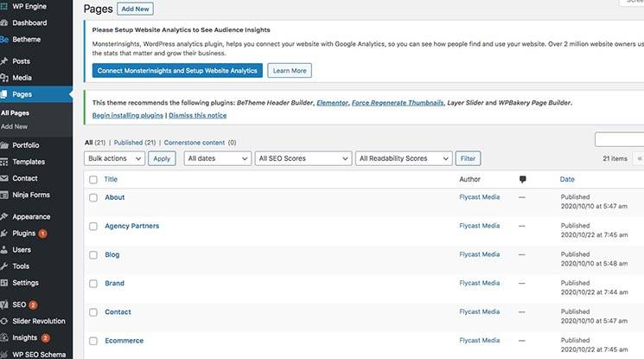Click the Tools wrench icon
The width and height of the screenshot is (644, 359).
[x=4, y=266]
